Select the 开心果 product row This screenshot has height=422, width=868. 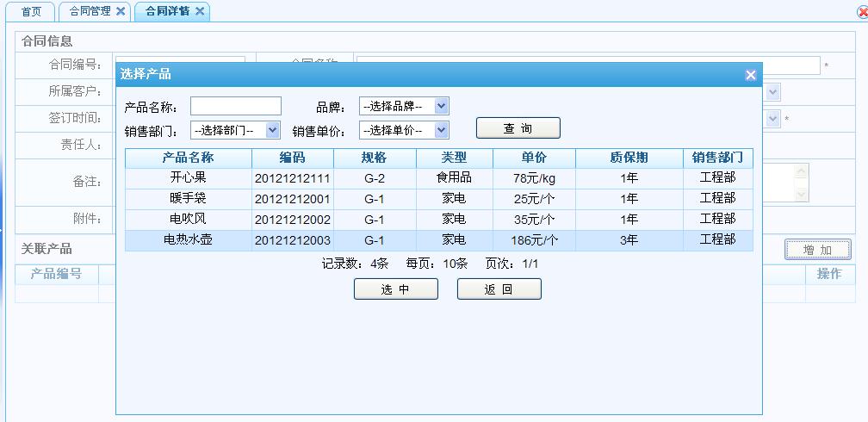coord(188,177)
